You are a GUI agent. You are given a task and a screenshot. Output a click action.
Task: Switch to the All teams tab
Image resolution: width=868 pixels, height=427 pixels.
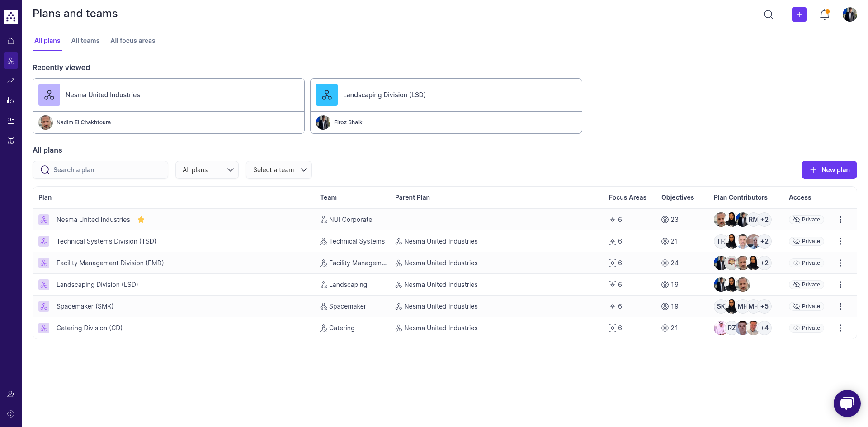[x=85, y=41]
